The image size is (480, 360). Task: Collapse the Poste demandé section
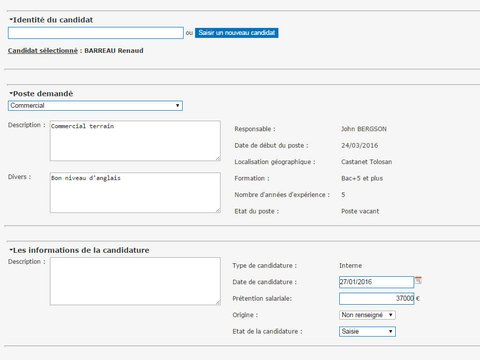click(11, 93)
